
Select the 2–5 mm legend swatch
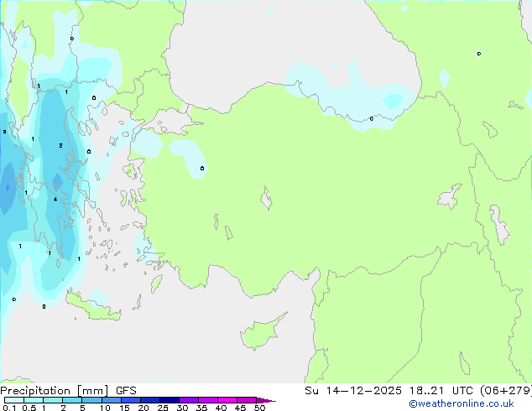72,400
